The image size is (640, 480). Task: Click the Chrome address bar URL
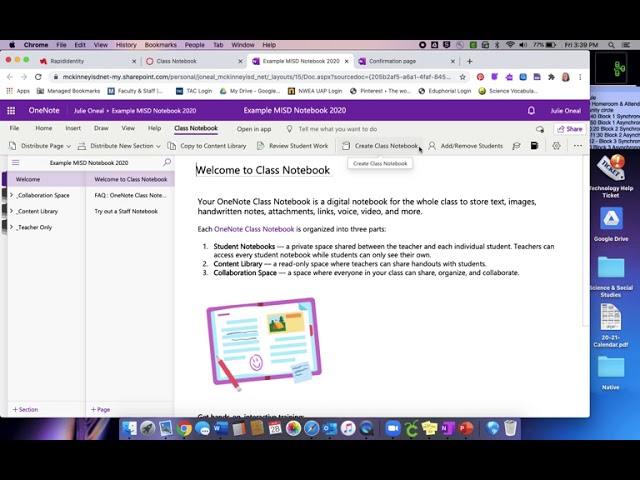click(x=256, y=77)
